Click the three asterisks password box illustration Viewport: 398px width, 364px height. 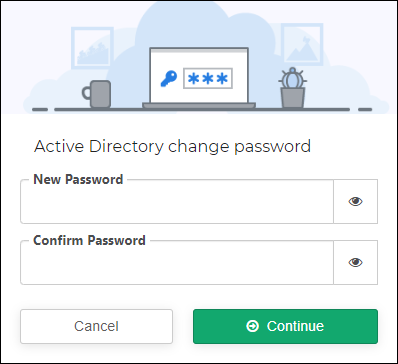coord(208,79)
